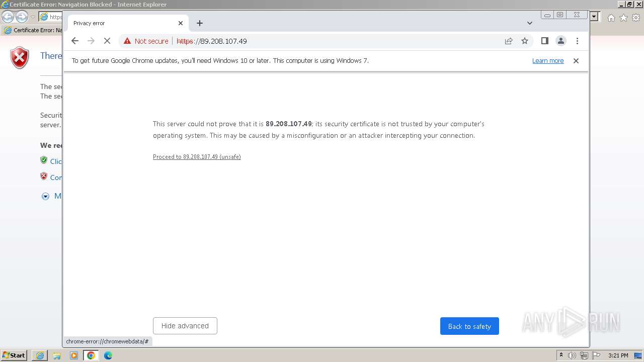Click Hide advanced button
Viewport: 644px width, 362px height.
185,326
